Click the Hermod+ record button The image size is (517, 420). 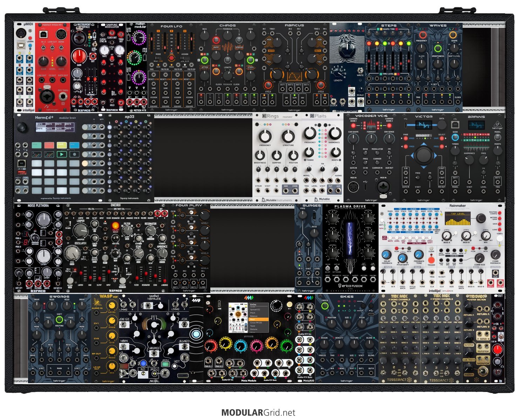point(74,154)
